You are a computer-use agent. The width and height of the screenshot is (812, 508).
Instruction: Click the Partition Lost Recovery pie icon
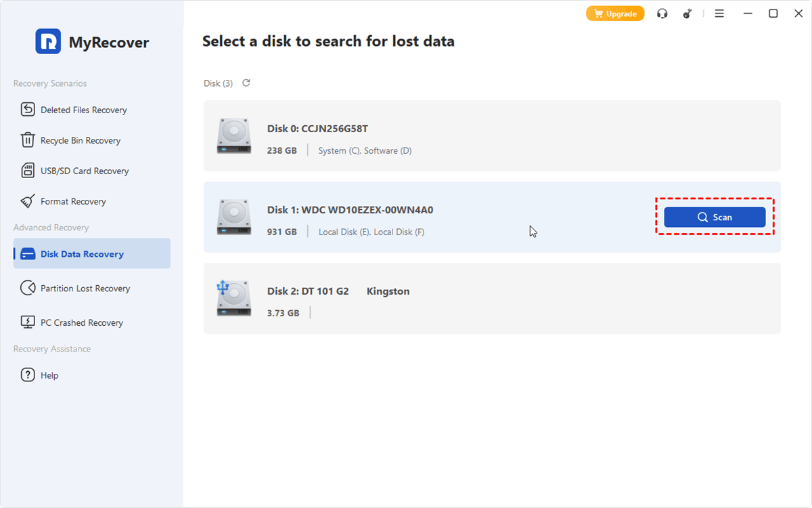[x=28, y=288]
